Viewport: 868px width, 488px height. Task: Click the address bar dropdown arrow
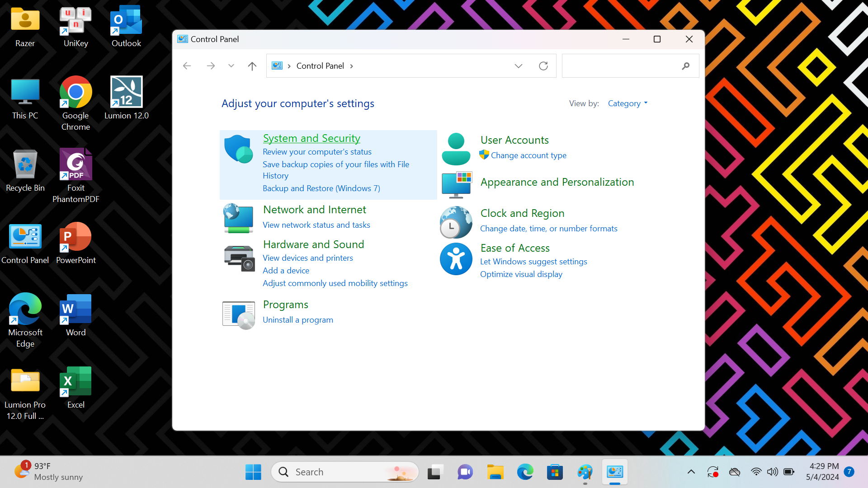coord(518,66)
